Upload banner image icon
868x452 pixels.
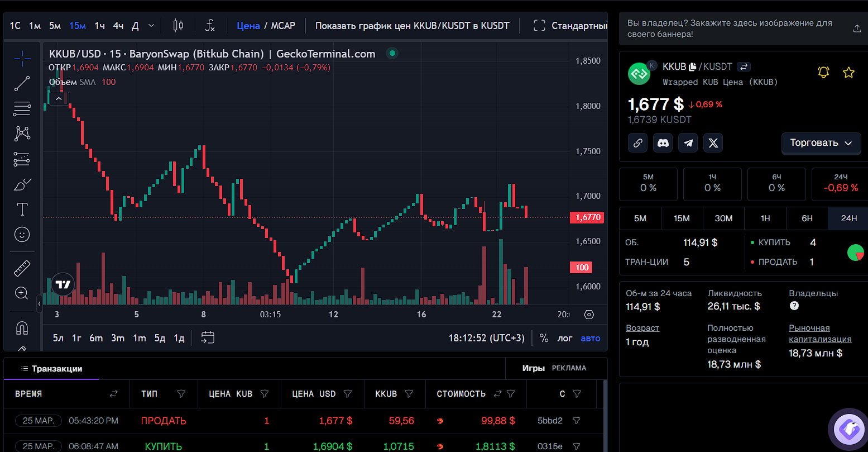coord(857,28)
